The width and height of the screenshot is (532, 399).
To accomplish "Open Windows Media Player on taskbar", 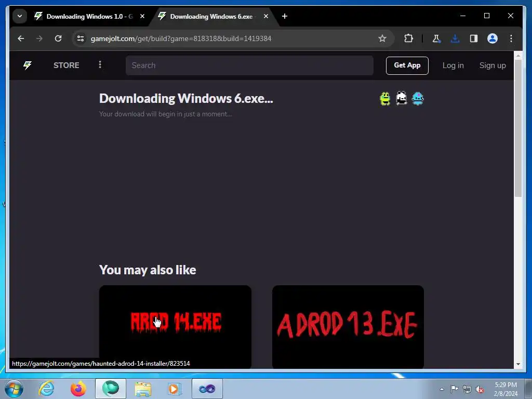I will (175, 389).
